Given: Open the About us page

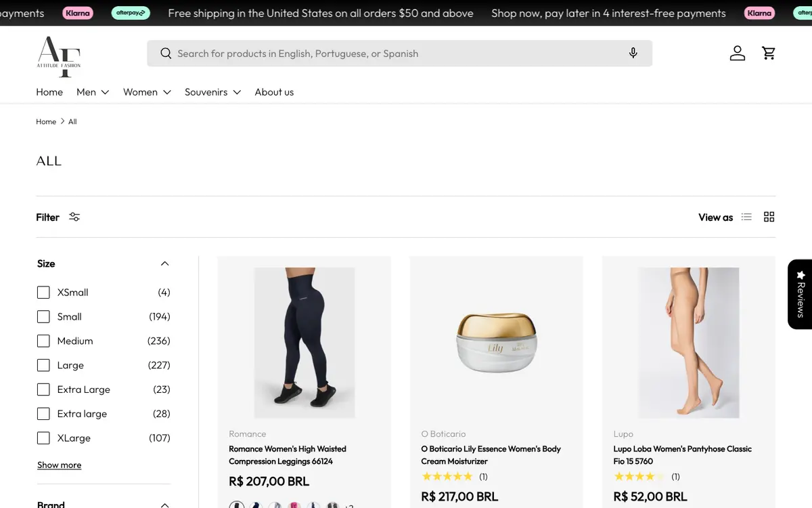Looking at the screenshot, I should pos(274,92).
